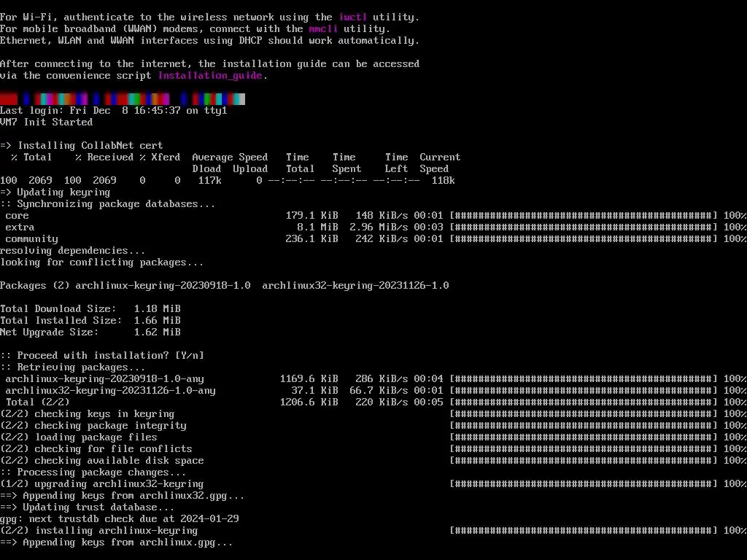Click 'looking for conflicting packages...' line

[x=102, y=262]
